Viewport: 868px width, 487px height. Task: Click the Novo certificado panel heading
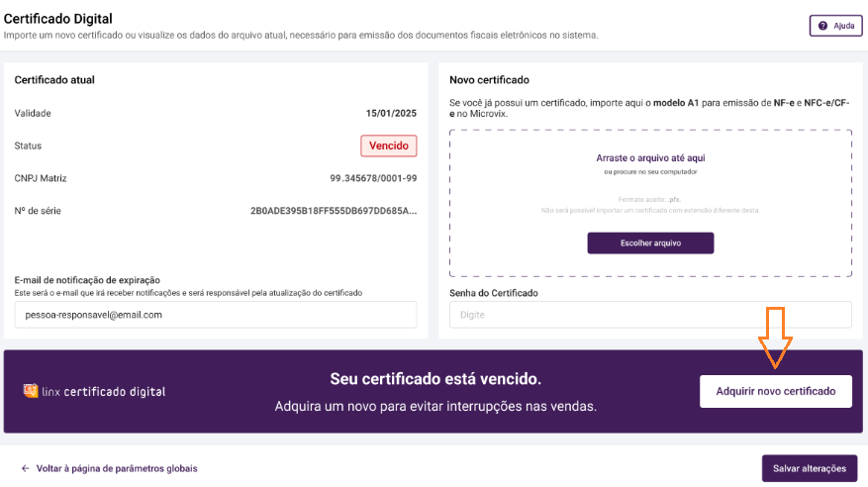pos(489,80)
